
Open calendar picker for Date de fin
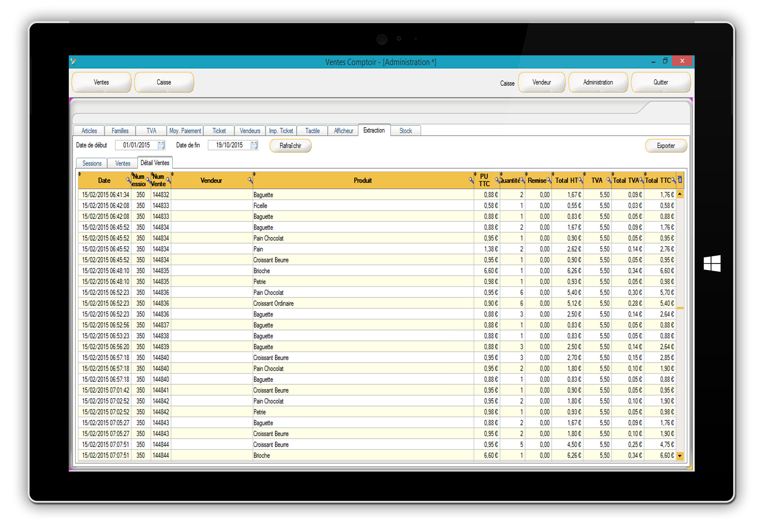(254, 145)
